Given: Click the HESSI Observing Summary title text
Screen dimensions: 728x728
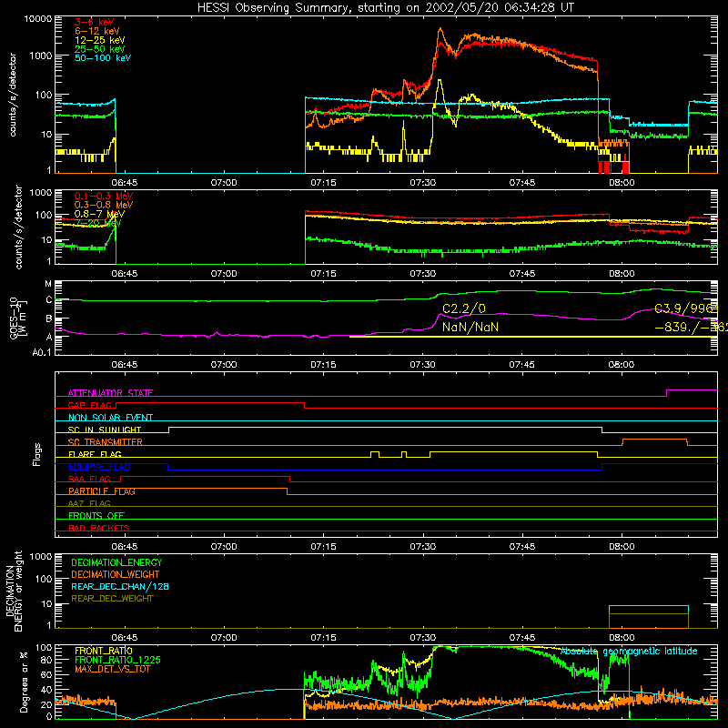Looking at the screenshot, I should tap(385, 7).
